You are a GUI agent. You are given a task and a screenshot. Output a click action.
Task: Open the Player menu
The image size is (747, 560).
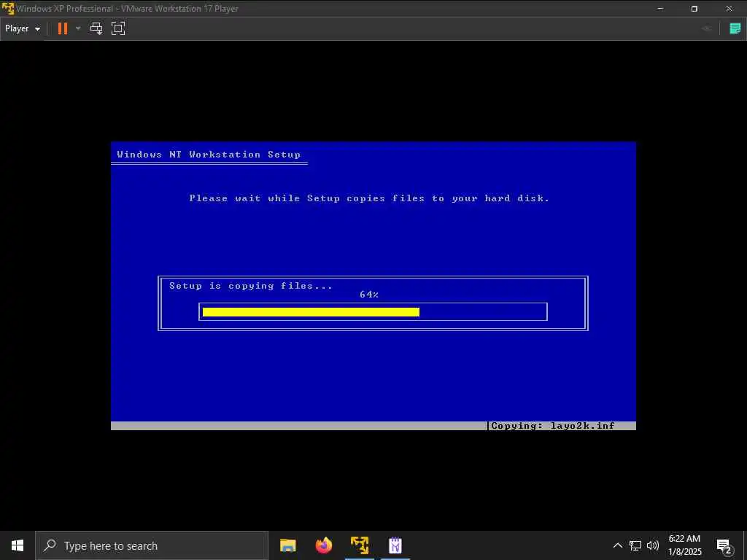(23, 28)
